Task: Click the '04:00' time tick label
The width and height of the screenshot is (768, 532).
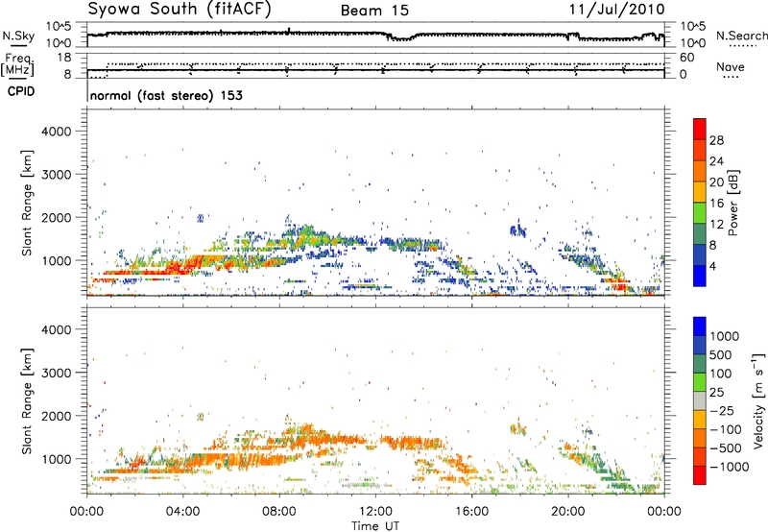Action: (x=183, y=512)
